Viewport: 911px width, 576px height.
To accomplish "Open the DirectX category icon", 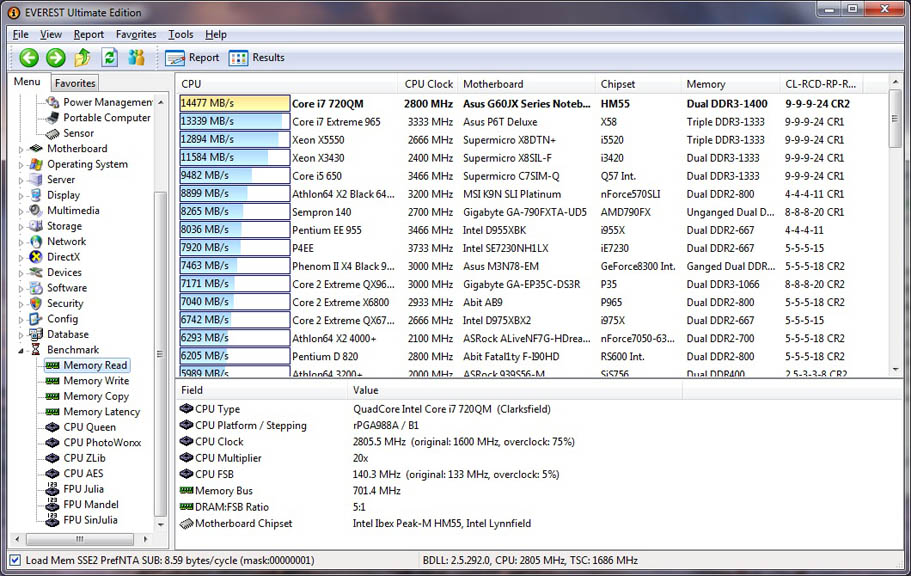I will [36, 257].
